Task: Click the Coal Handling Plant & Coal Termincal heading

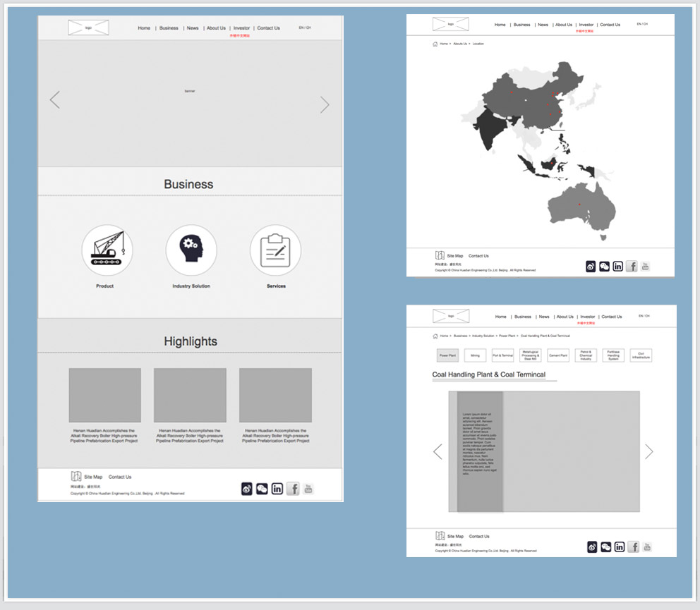Action: point(489,374)
